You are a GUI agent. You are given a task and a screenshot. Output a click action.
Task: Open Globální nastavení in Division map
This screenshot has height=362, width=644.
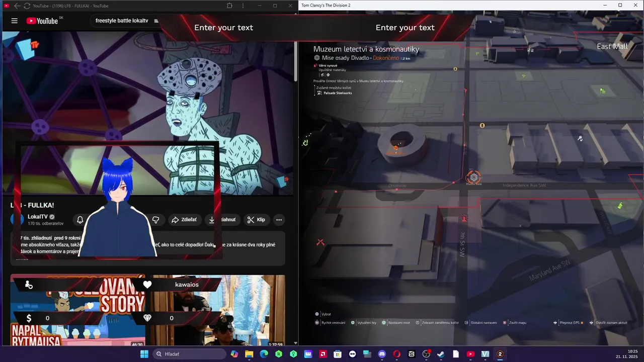tap(480, 322)
